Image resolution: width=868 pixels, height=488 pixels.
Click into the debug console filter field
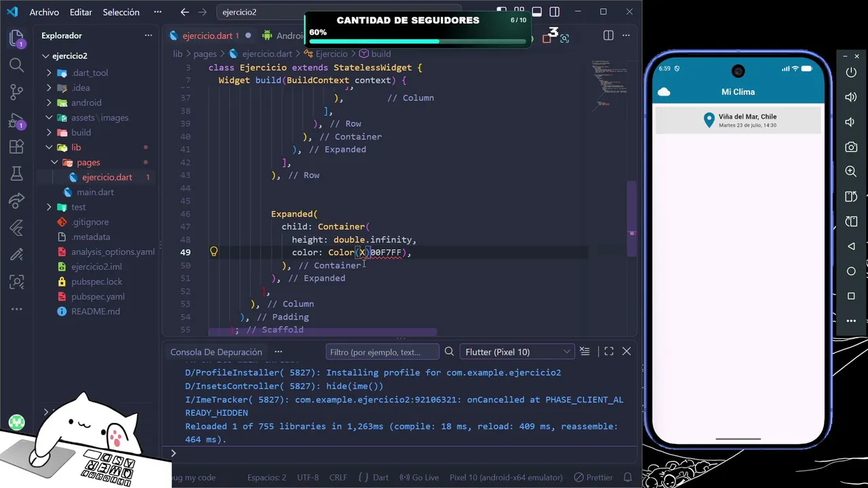coord(382,352)
